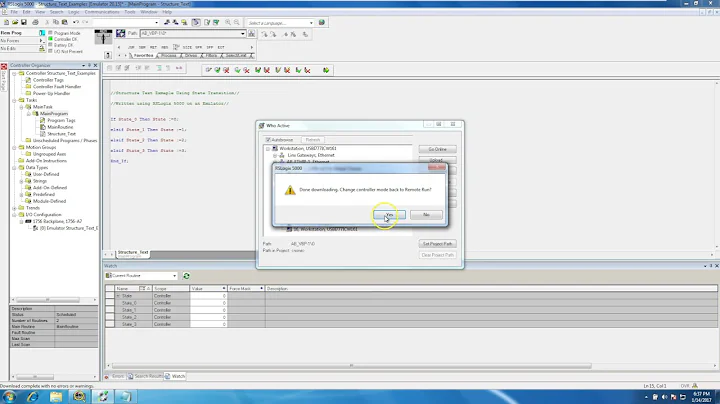Click the Paste toolbar icon

tap(64, 22)
